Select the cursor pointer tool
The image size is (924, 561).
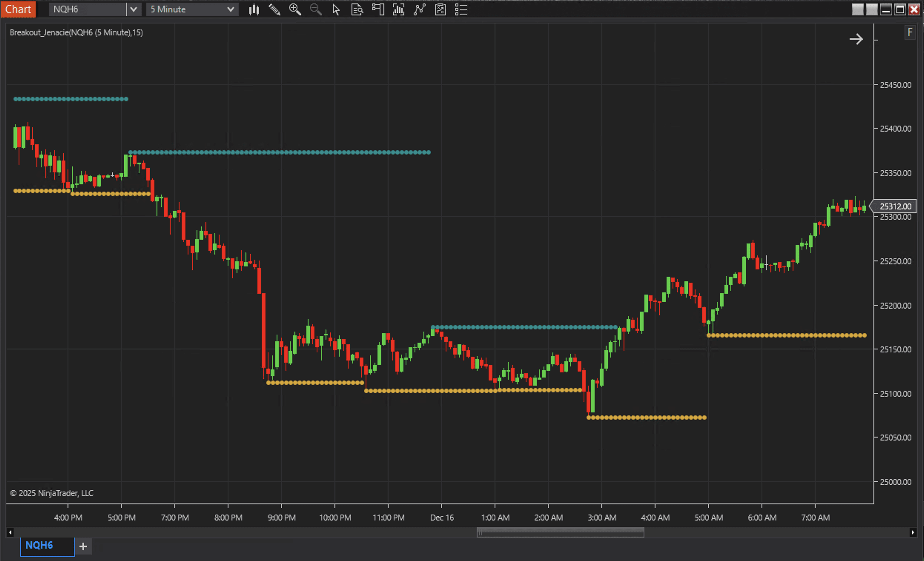336,10
